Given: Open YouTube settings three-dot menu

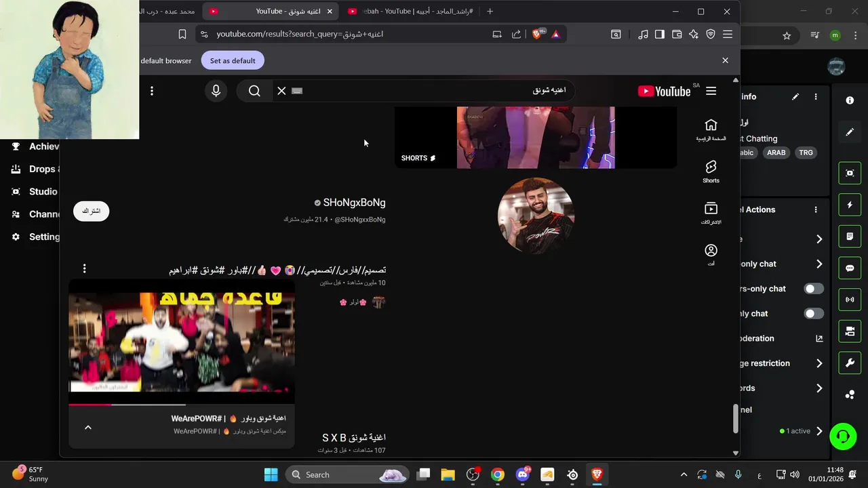Looking at the screenshot, I should [152, 91].
